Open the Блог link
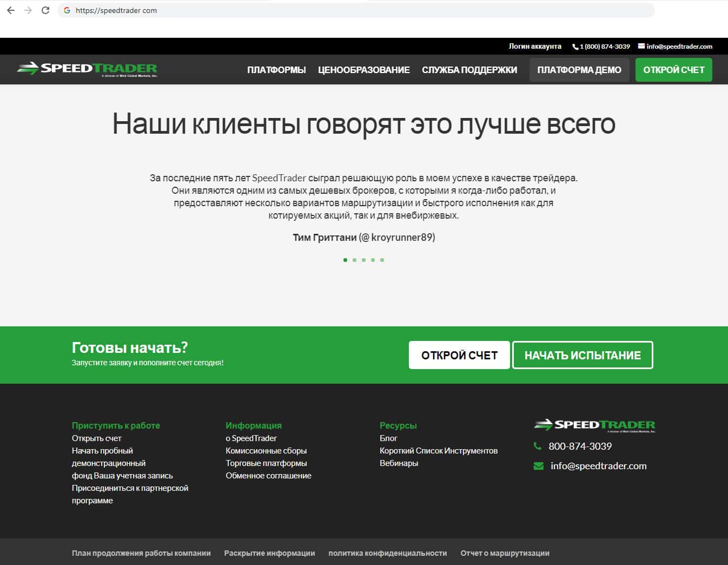 coord(388,438)
